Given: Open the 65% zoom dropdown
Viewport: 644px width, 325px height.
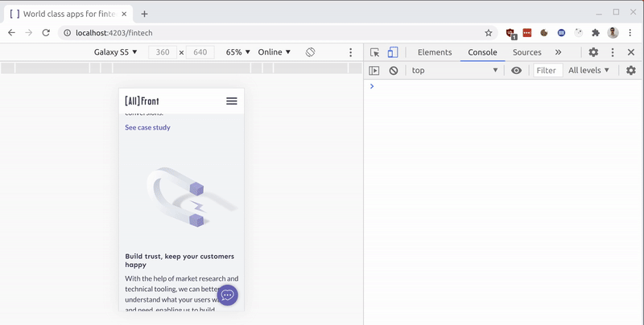Looking at the screenshot, I should point(237,52).
